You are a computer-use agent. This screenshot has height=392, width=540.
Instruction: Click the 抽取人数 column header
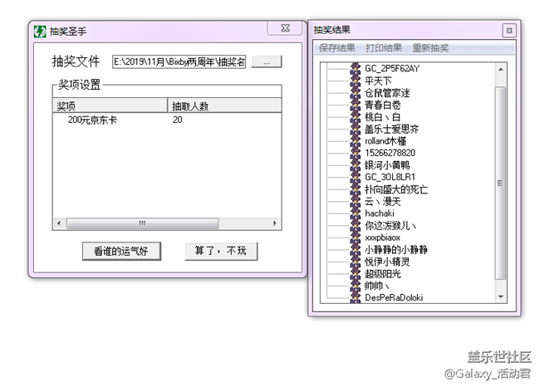click(224, 105)
